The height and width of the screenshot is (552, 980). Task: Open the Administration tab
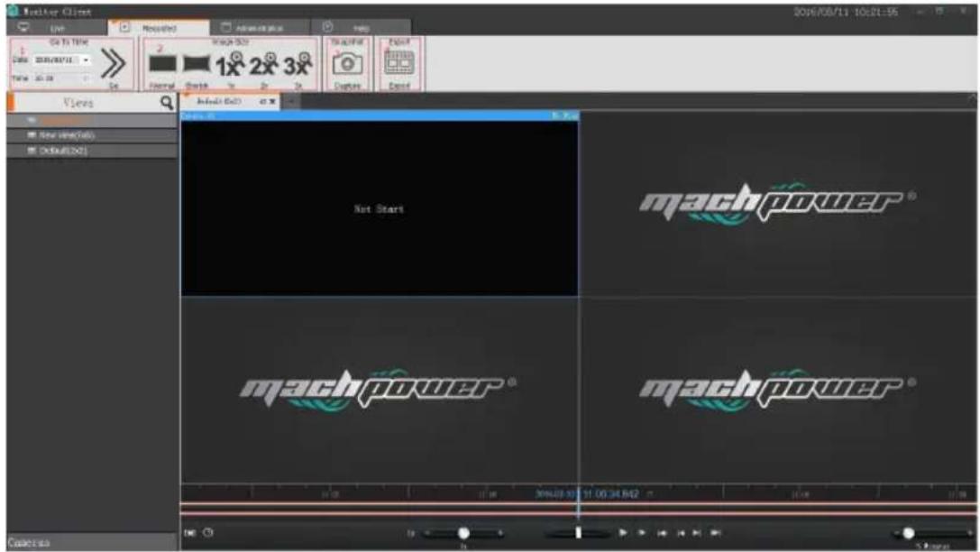click(260, 27)
